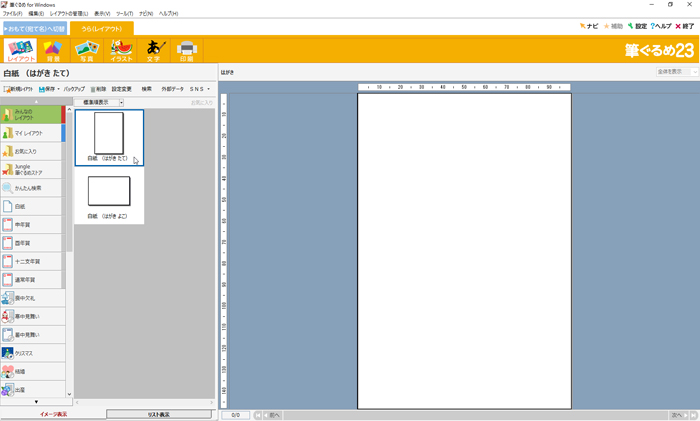
Task: Expand the 標準順表示 sort dropdown
Action: pos(121,102)
